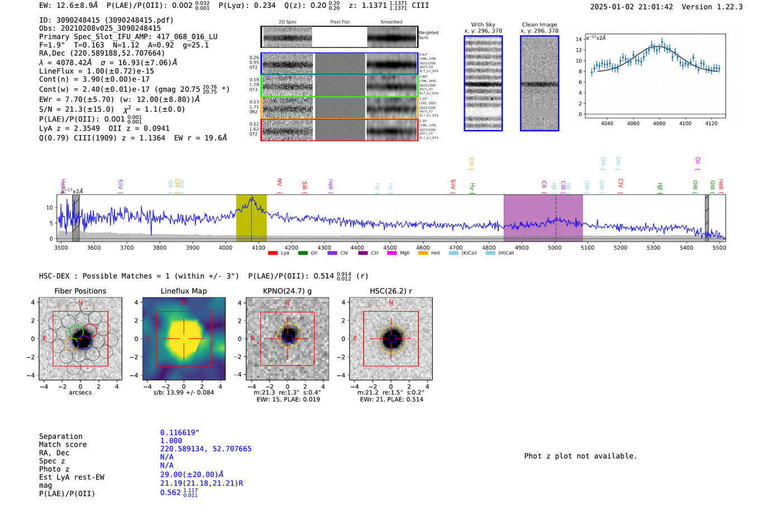This screenshot has width=782, height=532.
Task: Click the red NV line label
Action: point(279,186)
